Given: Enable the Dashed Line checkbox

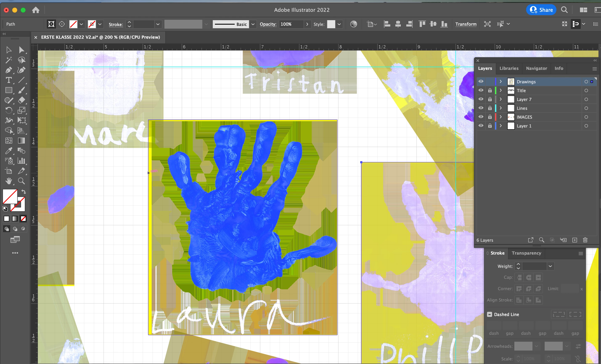Looking at the screenshot, I should (489, 314).
